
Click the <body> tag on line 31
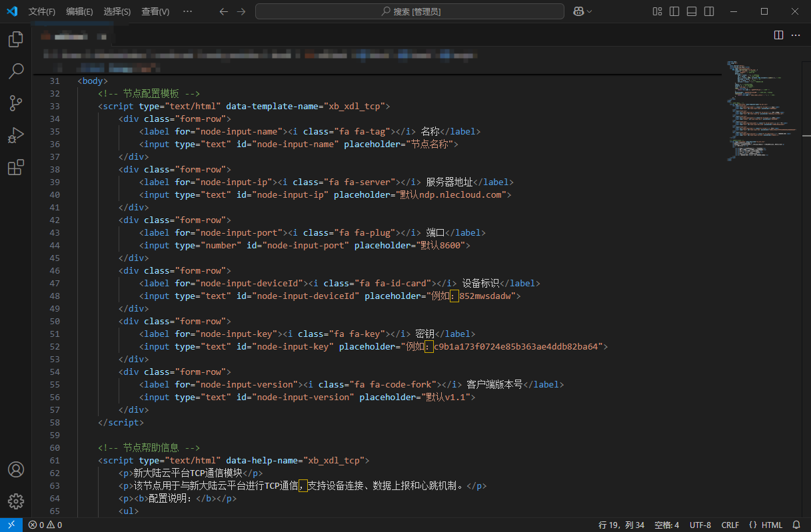click(93, 81)
